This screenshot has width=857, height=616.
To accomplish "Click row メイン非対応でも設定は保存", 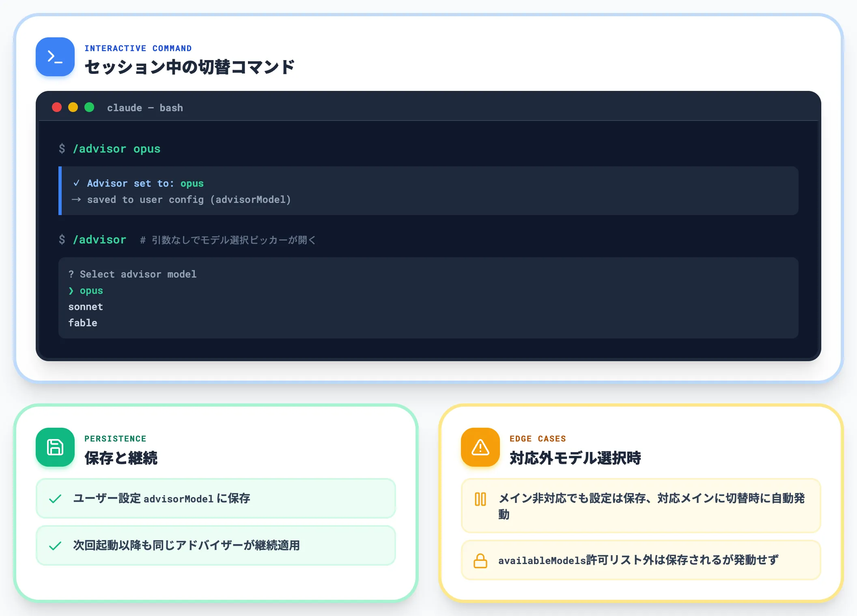I will (641, 506).
